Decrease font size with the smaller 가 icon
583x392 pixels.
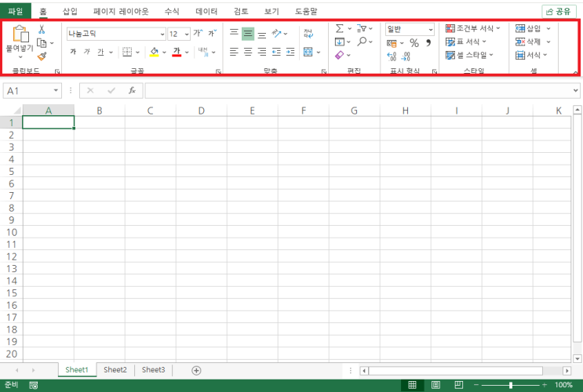coord(212,33)
